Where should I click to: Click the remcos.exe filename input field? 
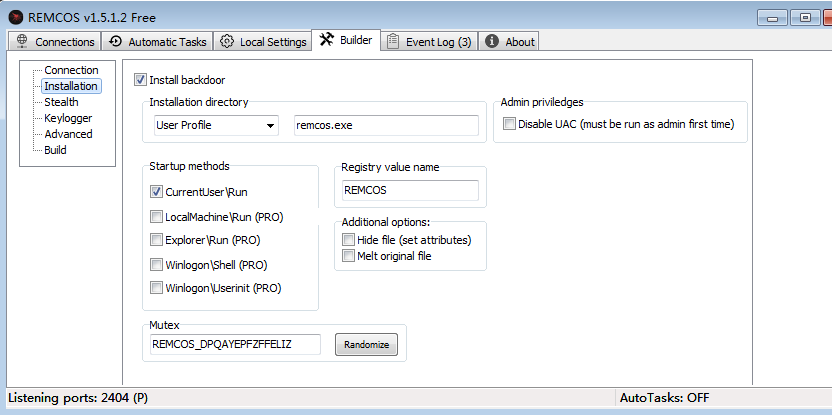[x=386, y=125]
